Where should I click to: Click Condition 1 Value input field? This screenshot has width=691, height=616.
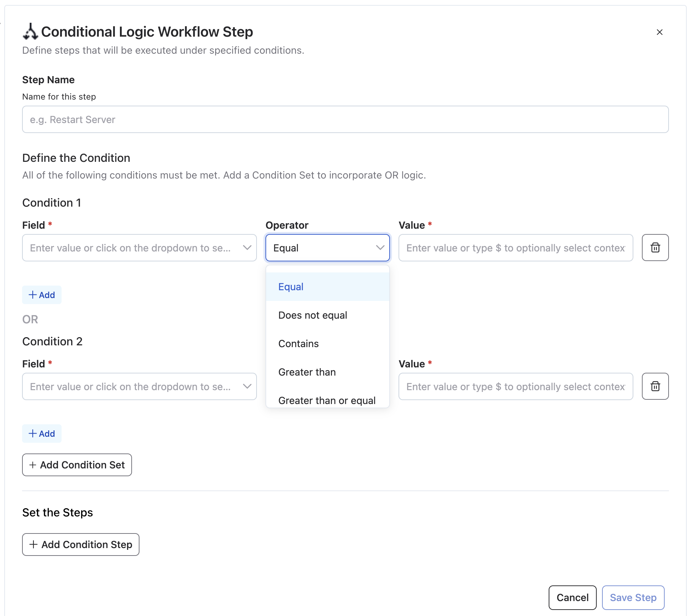coord(515,248)
